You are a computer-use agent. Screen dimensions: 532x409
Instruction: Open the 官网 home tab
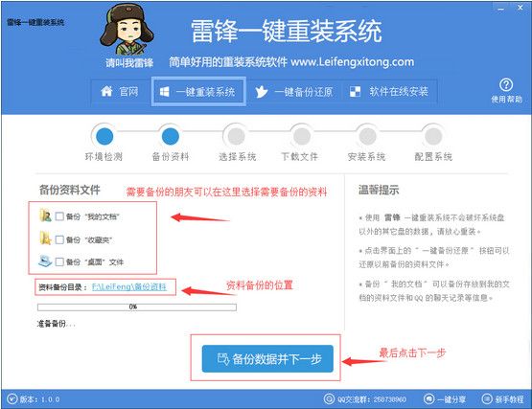(120, 91)
